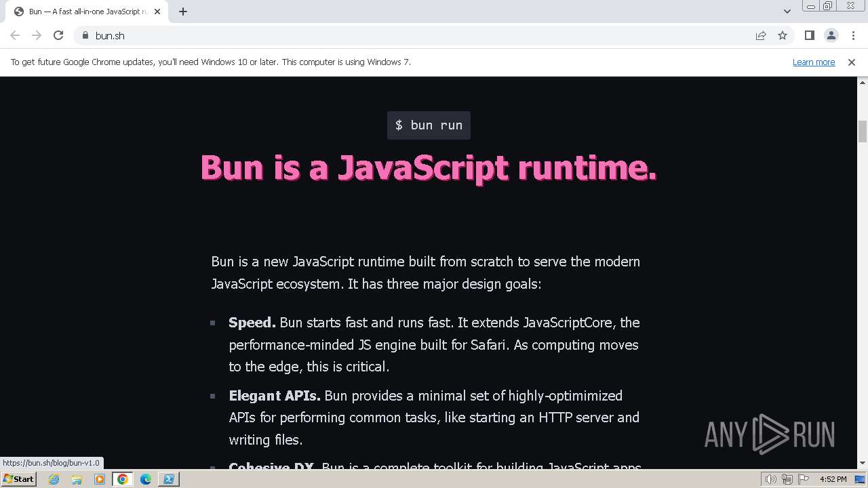Expand the tab search dropdown
The image size is (868, 488).
[787, 12]
